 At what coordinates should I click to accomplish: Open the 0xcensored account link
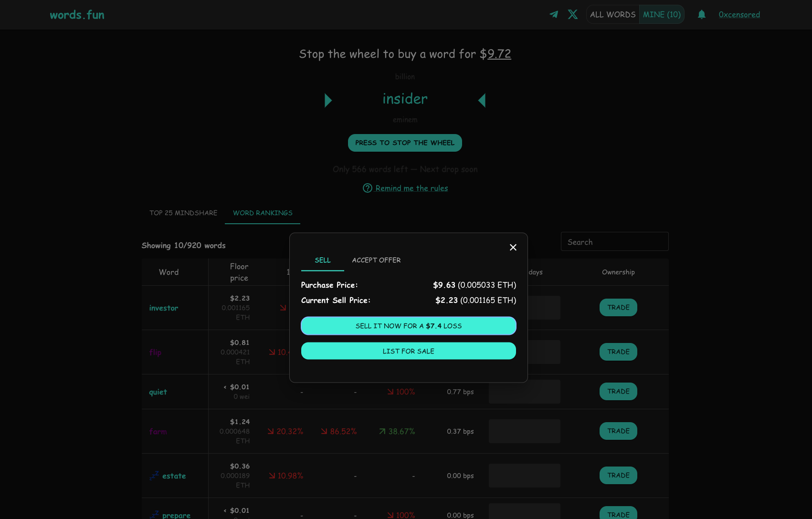[739, 14]
